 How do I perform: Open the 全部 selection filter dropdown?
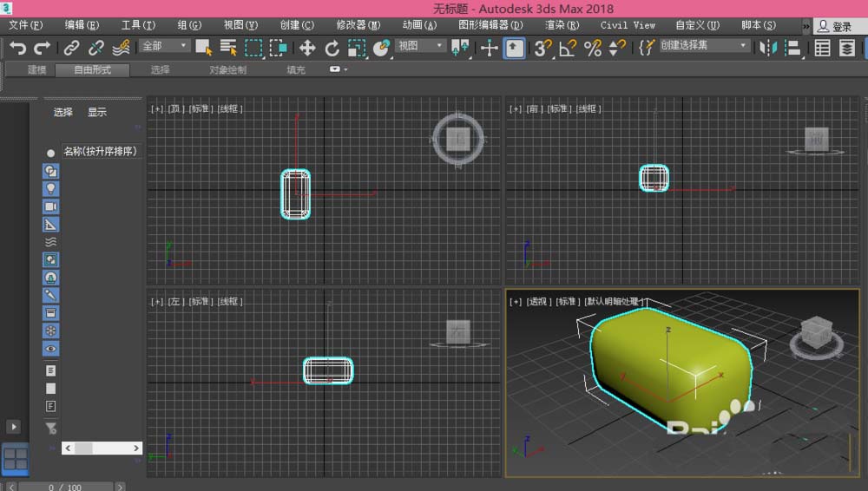pyautogui.click(x=164, y=46)
